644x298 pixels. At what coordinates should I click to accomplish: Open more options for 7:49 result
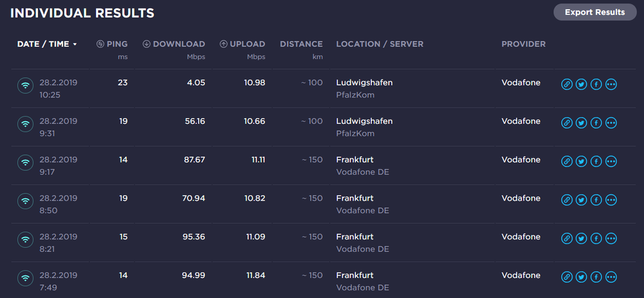(611, 277)
